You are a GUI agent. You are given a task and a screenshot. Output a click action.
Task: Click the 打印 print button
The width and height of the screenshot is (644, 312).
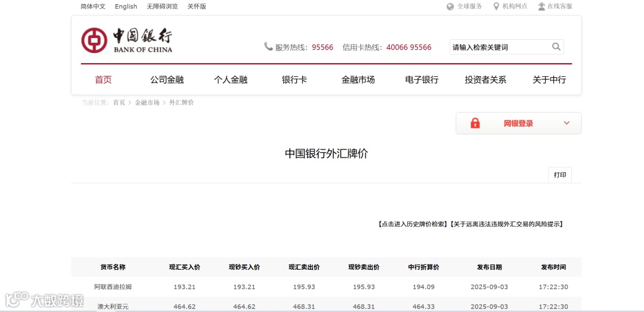(560, 174)
